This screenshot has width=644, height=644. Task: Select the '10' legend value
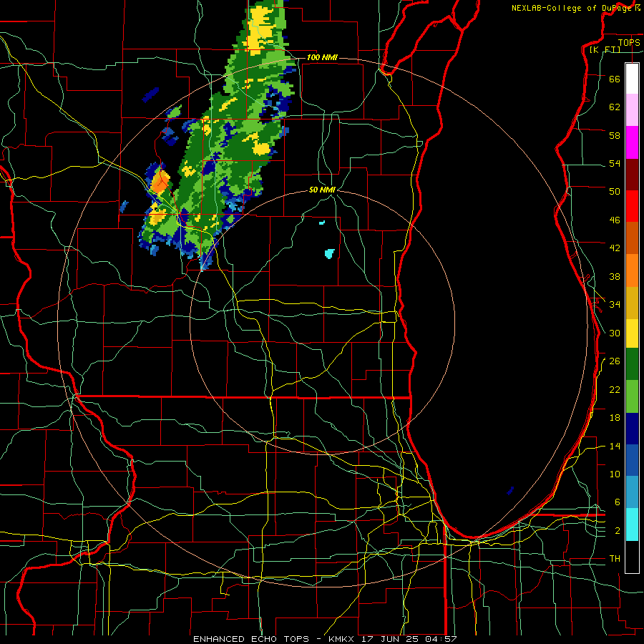[x=615, y=474]
